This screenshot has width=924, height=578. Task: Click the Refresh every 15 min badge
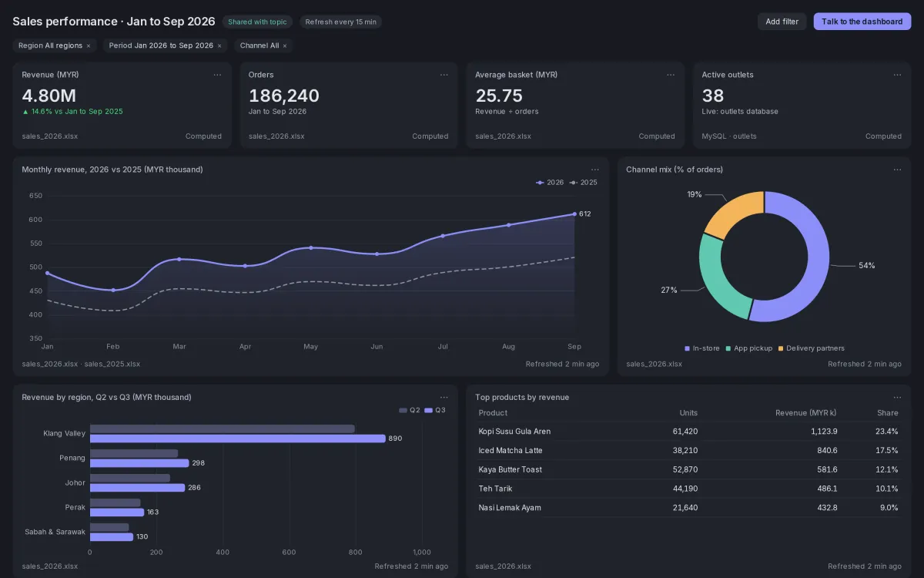[x=341, y=22]
